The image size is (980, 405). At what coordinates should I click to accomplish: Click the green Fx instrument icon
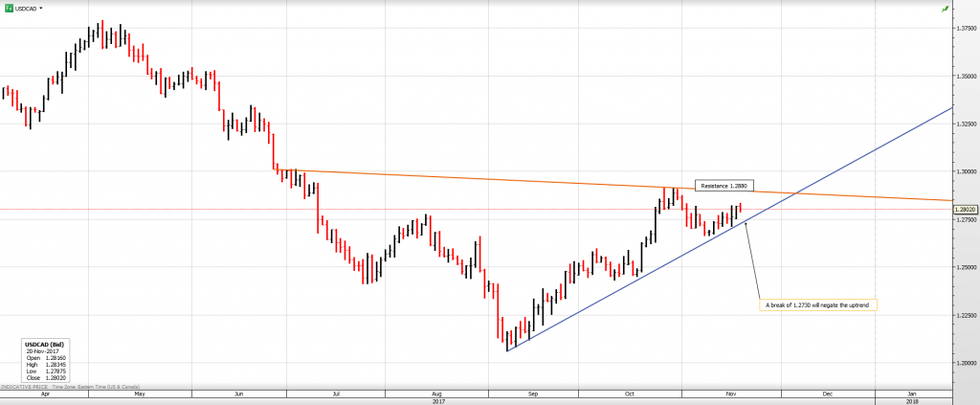(x=8, y=8)
